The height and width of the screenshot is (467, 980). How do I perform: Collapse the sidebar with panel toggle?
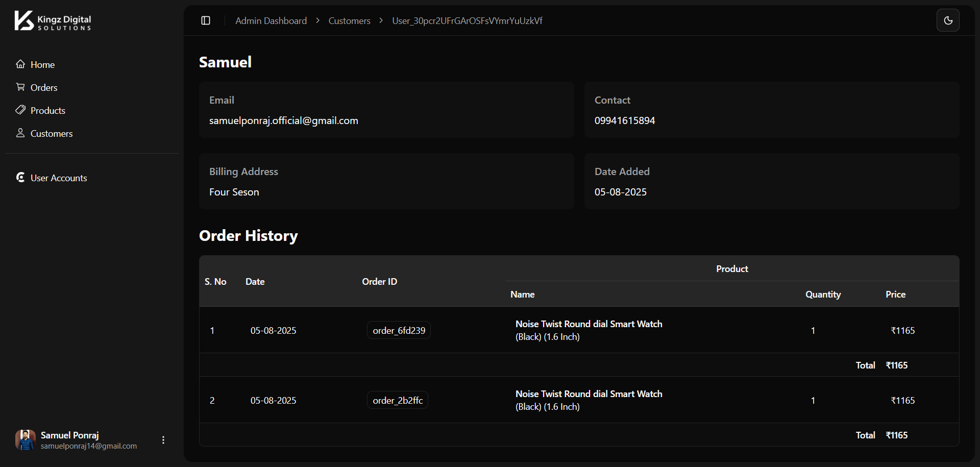pos(206,20)
